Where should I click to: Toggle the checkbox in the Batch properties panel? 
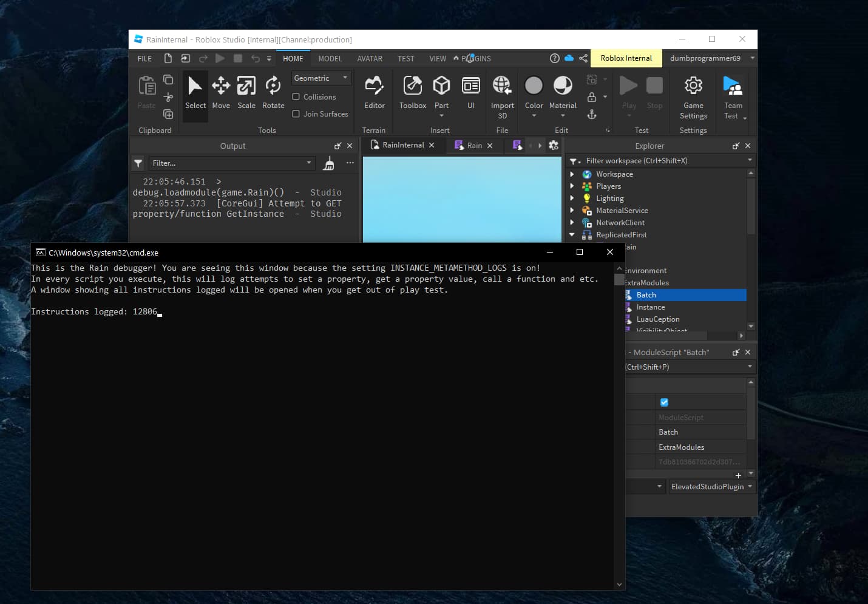[664, 402]
